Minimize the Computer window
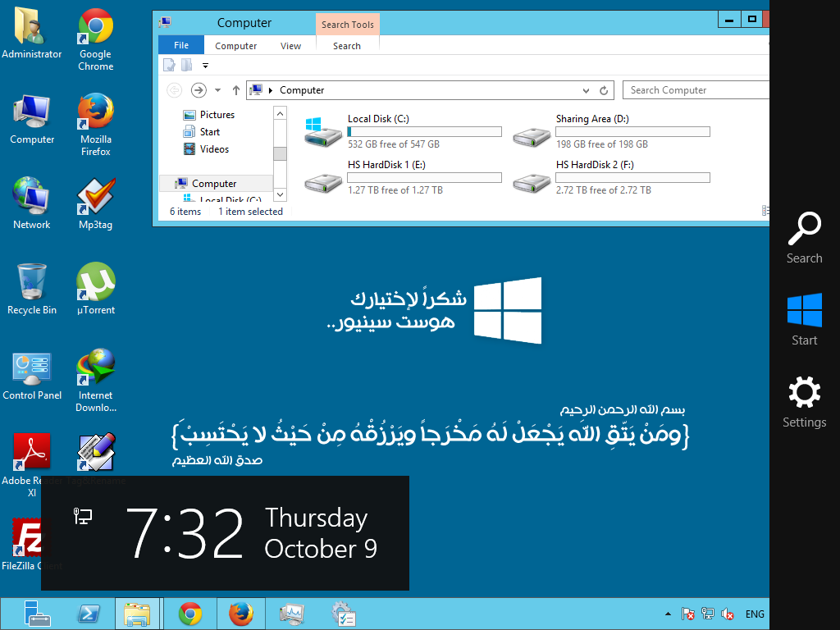Image resolution: width=840 pixels, height=630 pixels. (729, 20)
